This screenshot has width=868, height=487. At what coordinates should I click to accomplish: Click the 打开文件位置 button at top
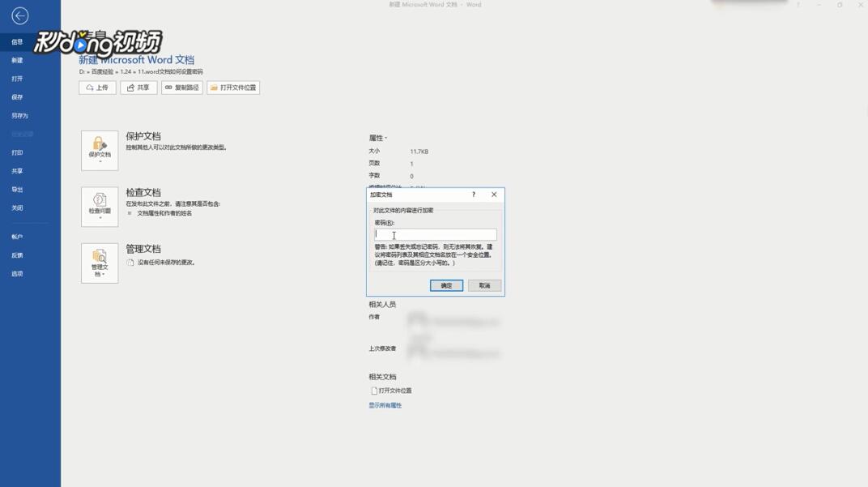coord(233,88)
